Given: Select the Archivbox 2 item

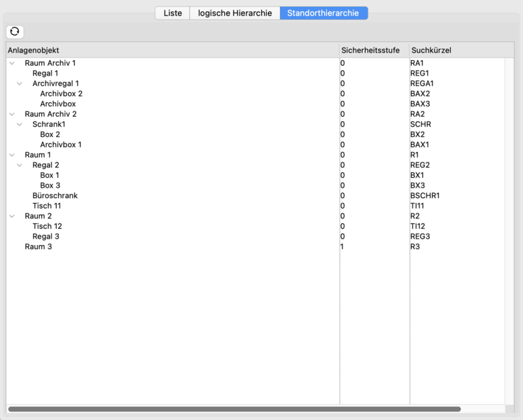Looking at the screenshot, I should [61, 94].
